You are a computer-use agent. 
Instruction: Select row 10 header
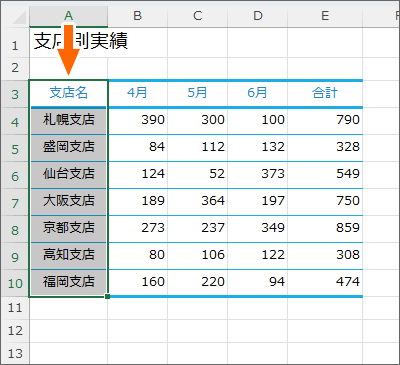(x=15, y=283)
